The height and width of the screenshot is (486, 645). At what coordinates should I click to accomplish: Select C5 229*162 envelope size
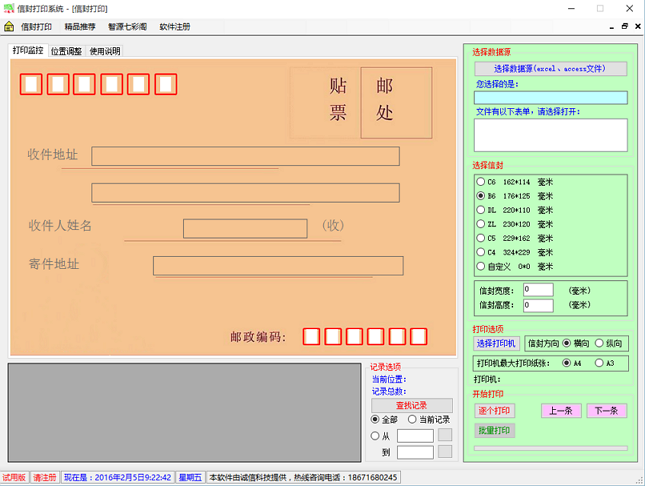514,238
